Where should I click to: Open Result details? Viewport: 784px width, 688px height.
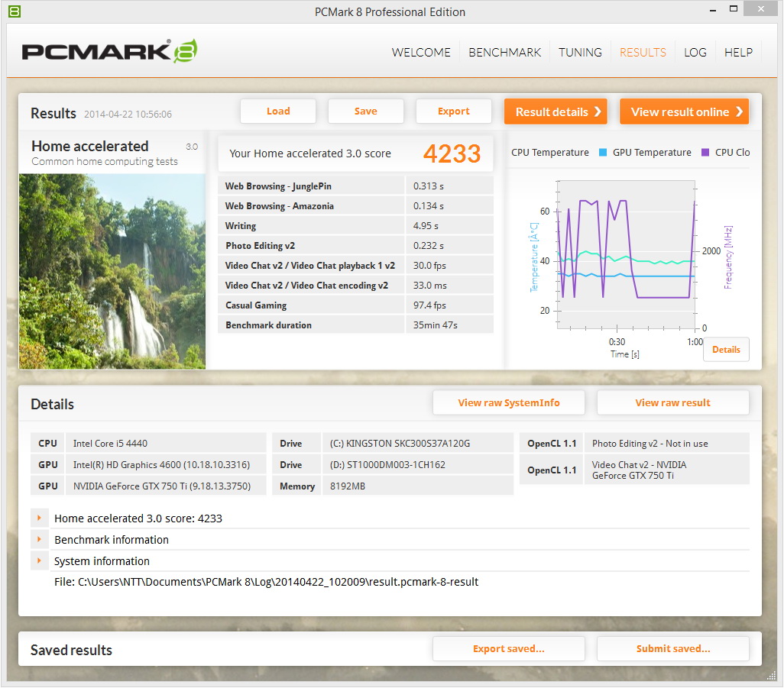(556, 111)
